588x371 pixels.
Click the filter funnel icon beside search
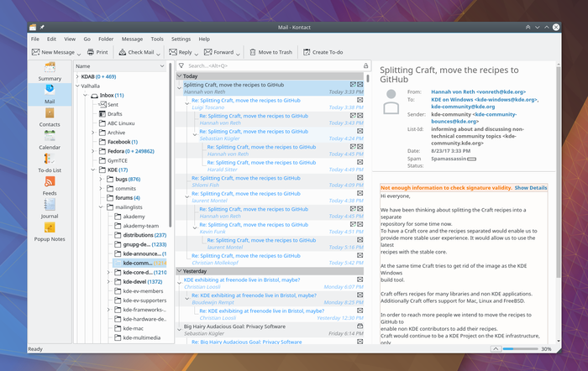pos(181,65)
